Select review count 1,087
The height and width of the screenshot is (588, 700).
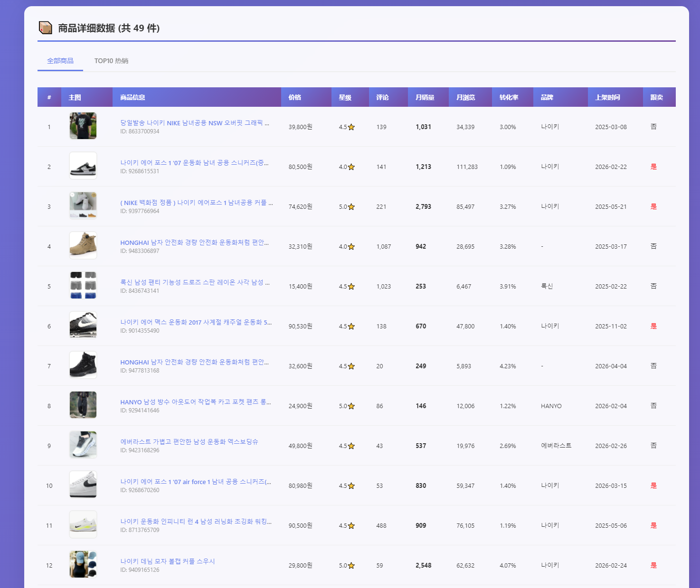[384, 247]
